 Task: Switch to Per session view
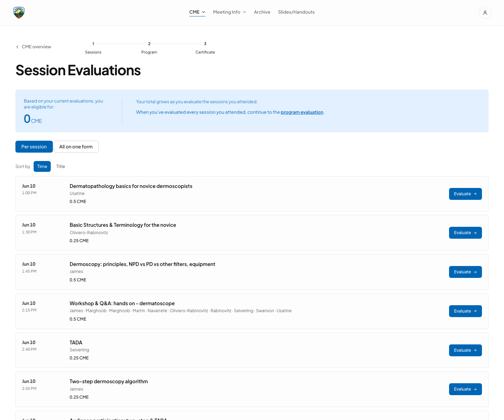pyautogui.click(x=34, y=147)
